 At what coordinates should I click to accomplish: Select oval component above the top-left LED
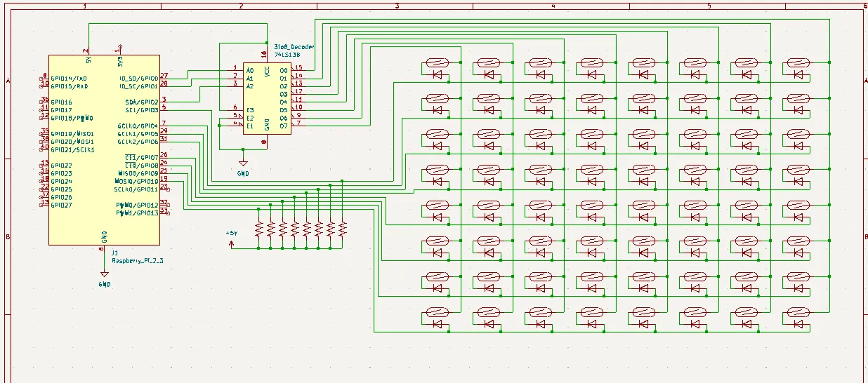pos(439,62)
